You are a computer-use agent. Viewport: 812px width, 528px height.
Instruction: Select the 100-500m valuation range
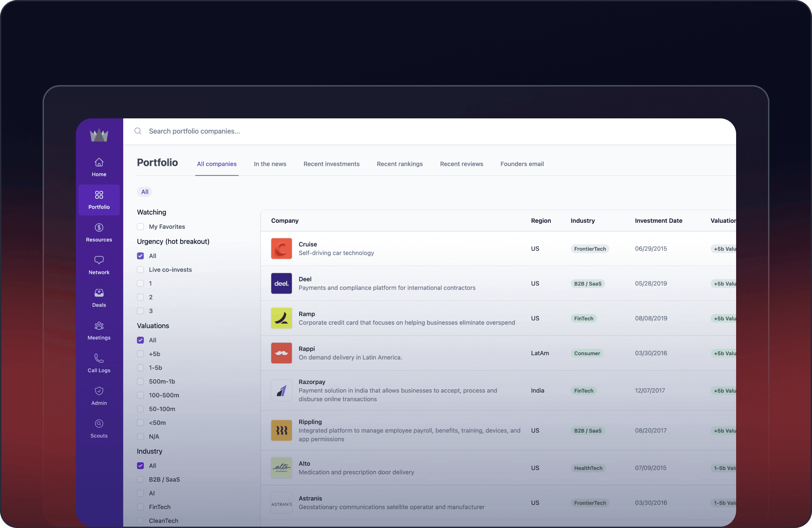point(140,394)
